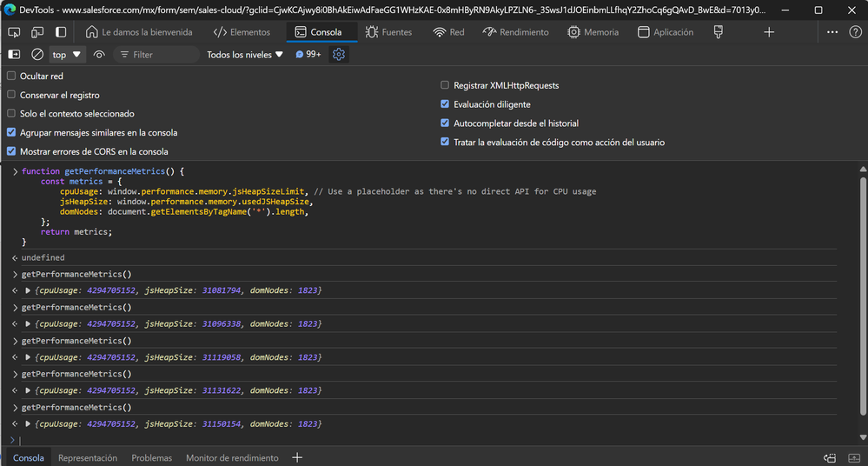Add a new tool with plus icon

(x=768, y=32)
